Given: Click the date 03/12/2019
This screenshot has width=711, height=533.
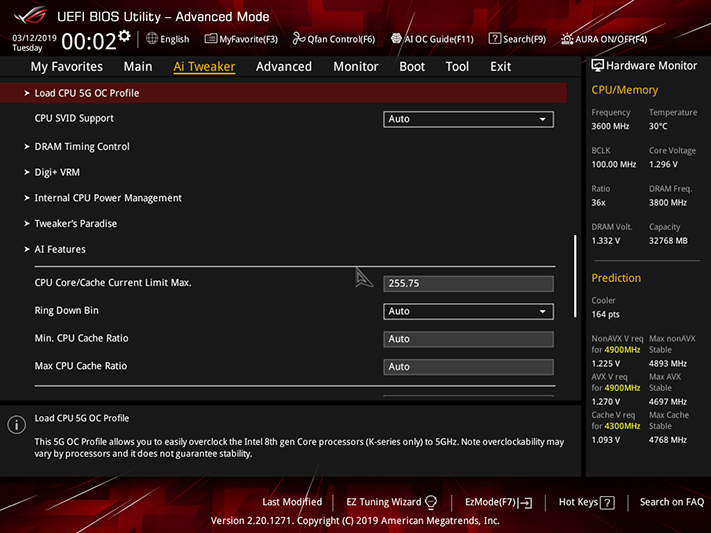Looking at the screenshot, I should [34, 38].
